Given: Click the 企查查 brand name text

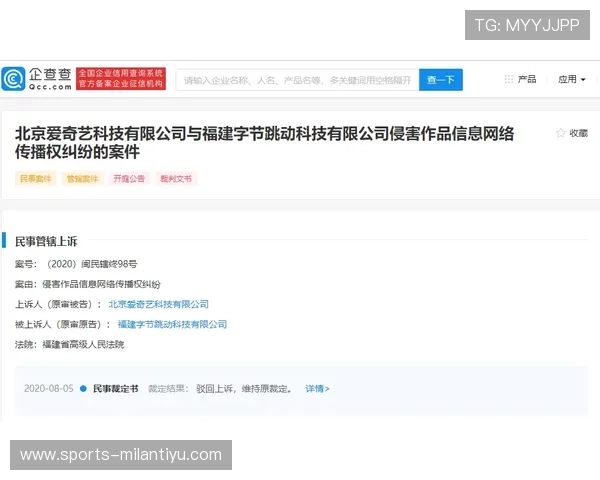Looking at the screenshot, I should 50,75.
